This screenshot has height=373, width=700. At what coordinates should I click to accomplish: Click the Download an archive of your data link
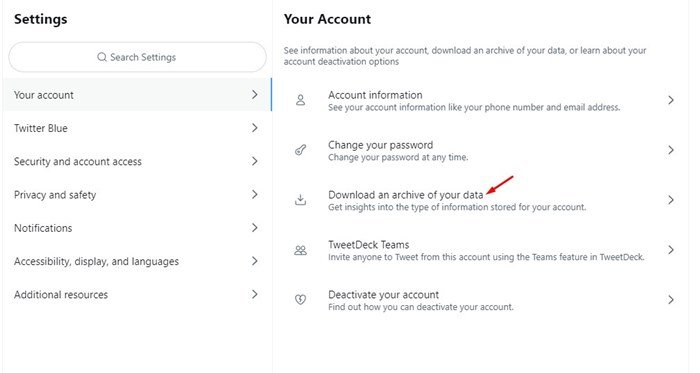(405, 195)
